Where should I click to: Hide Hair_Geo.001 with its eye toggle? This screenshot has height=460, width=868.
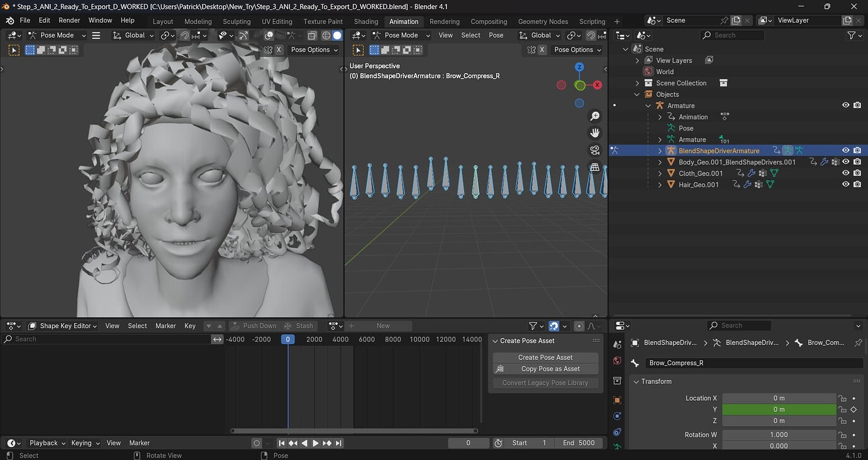tap(845, 183)
